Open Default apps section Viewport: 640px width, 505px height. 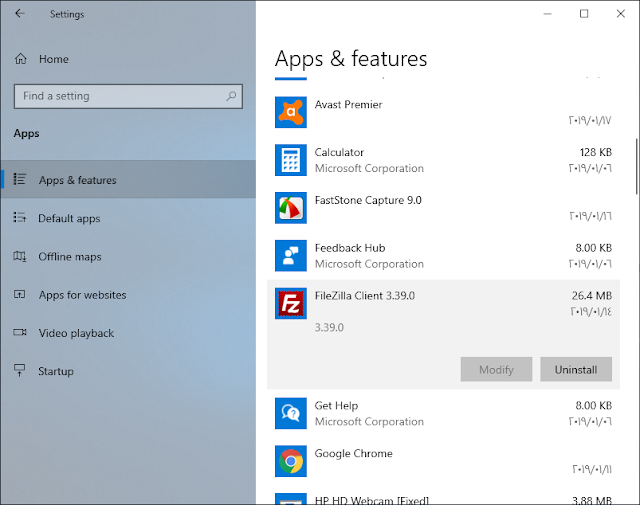coord(128,218)
